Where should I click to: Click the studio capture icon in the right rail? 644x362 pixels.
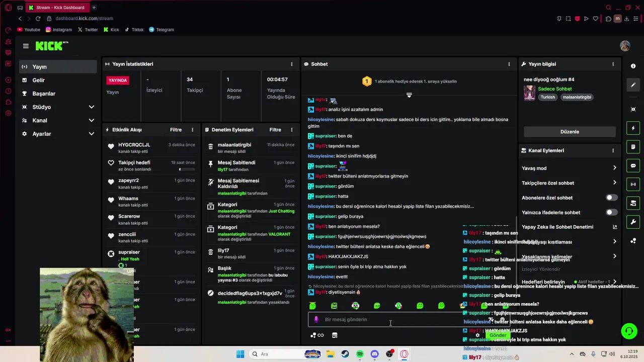633,109
